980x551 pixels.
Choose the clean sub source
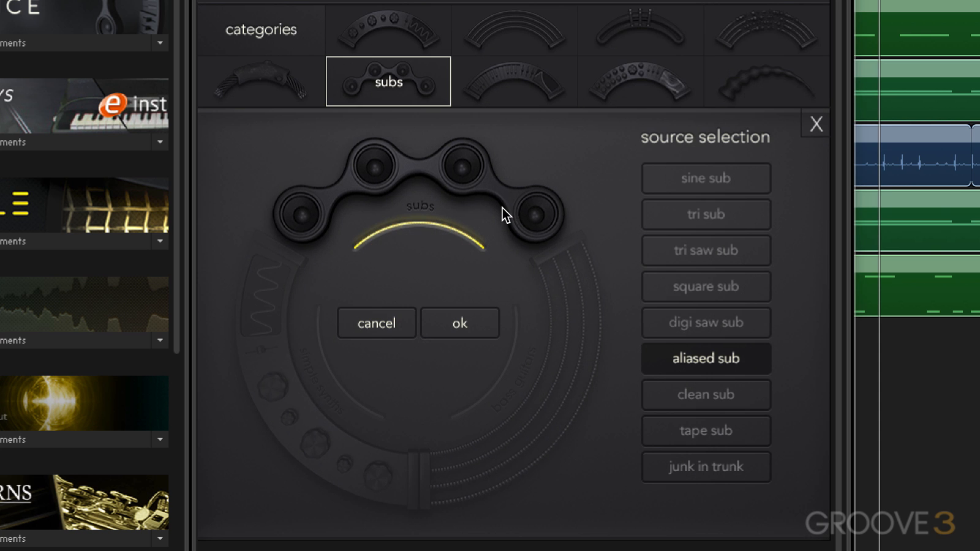(x=706, y=395)
